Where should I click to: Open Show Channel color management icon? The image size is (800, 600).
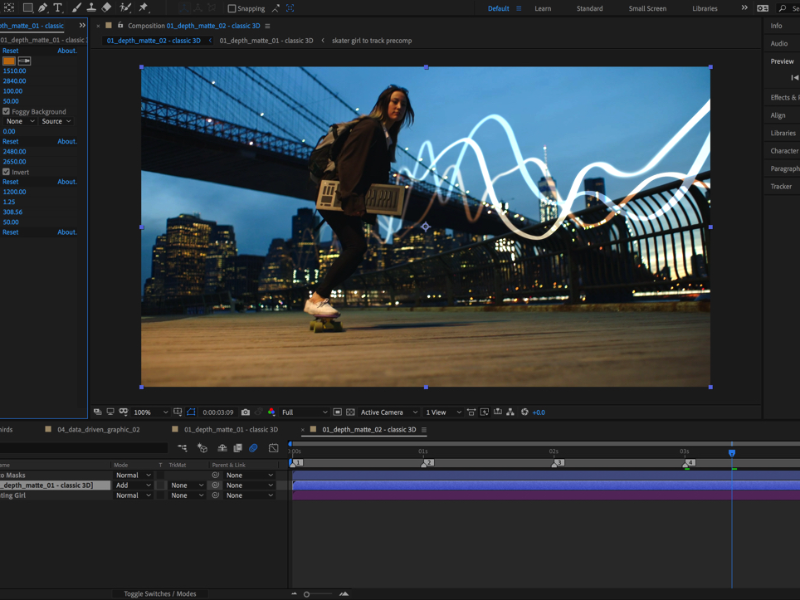pyautogui.click(x=271, y=412)
